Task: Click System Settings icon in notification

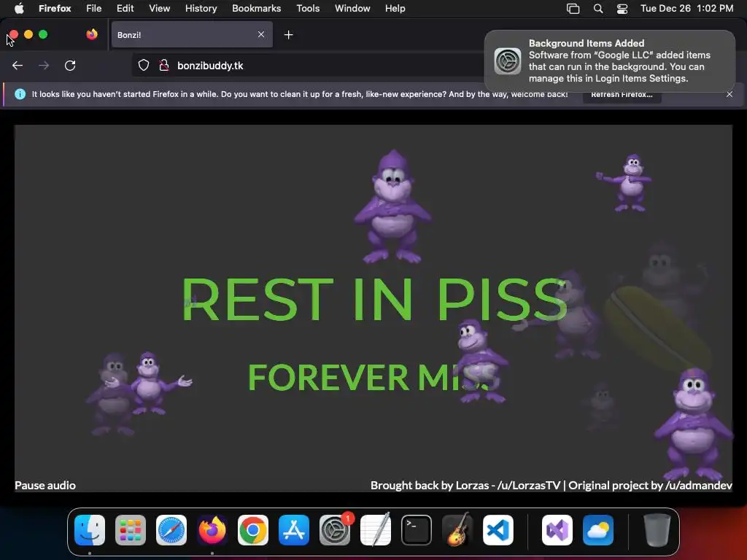Action: pyautogui.click(x=508, y=61)
